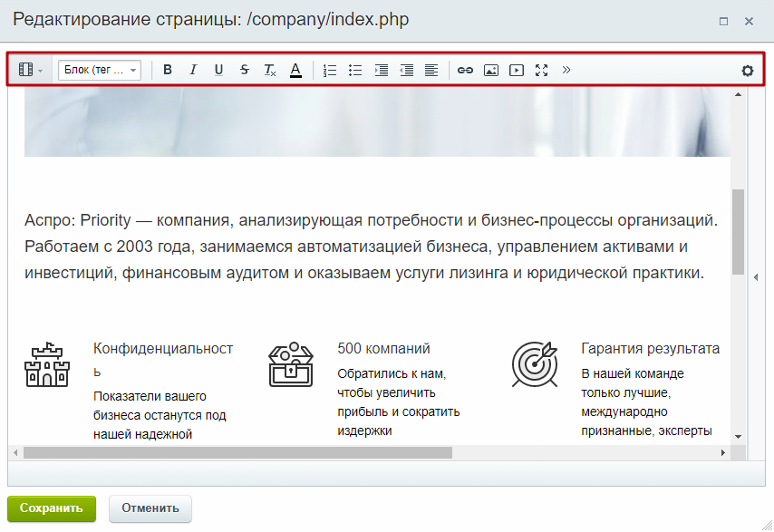
Task: Click the dialog resize grip corner
Action: (x=768, y=526)
